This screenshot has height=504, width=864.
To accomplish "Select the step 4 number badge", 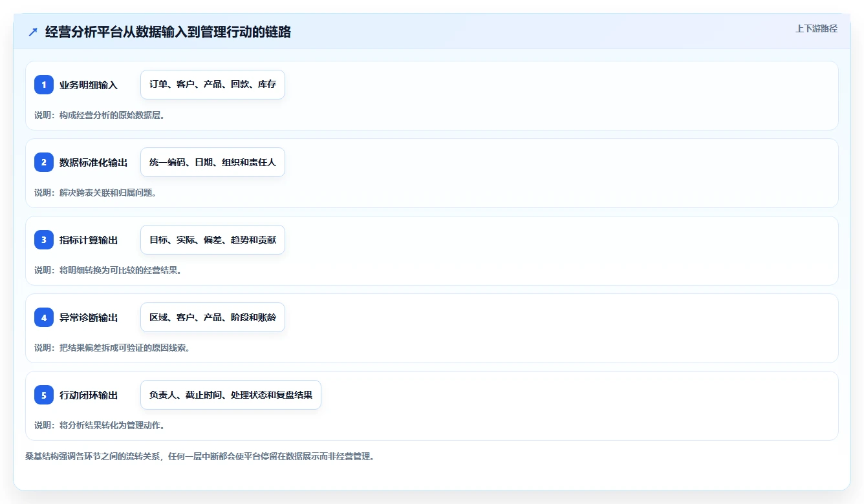I will [x=44, y=317].
